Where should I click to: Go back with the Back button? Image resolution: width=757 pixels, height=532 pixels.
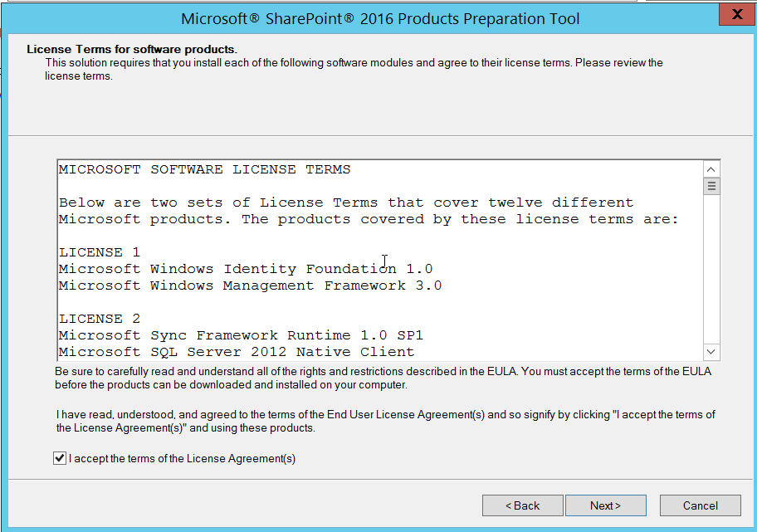[x=522, y=505]
